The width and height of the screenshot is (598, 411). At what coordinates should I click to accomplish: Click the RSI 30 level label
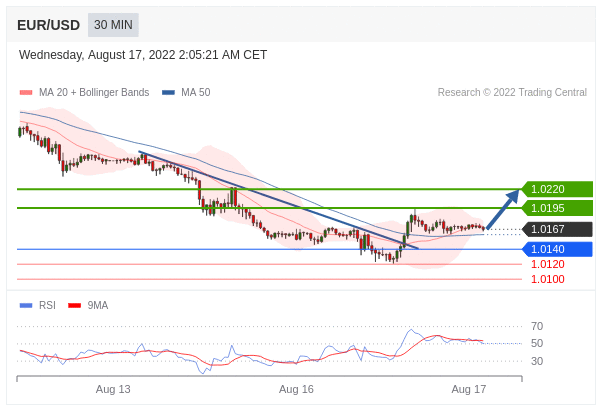pyautogui.click(x=537, y=361)
